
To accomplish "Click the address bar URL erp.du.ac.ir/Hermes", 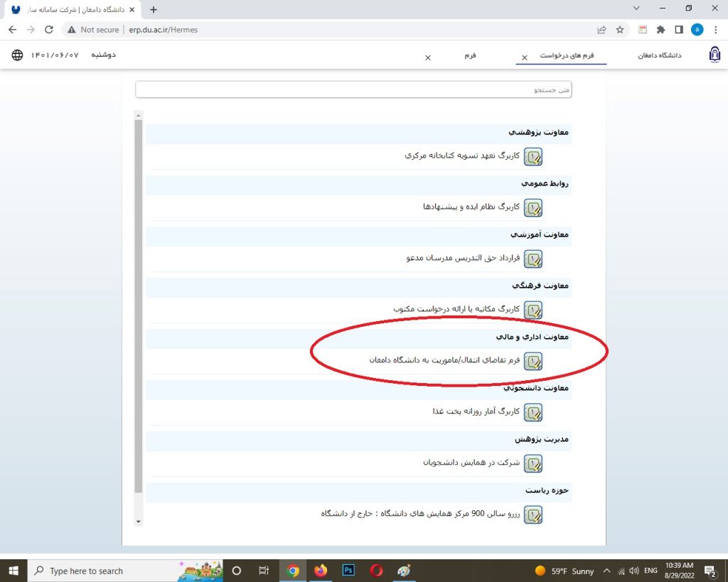I will click(163, 30).
